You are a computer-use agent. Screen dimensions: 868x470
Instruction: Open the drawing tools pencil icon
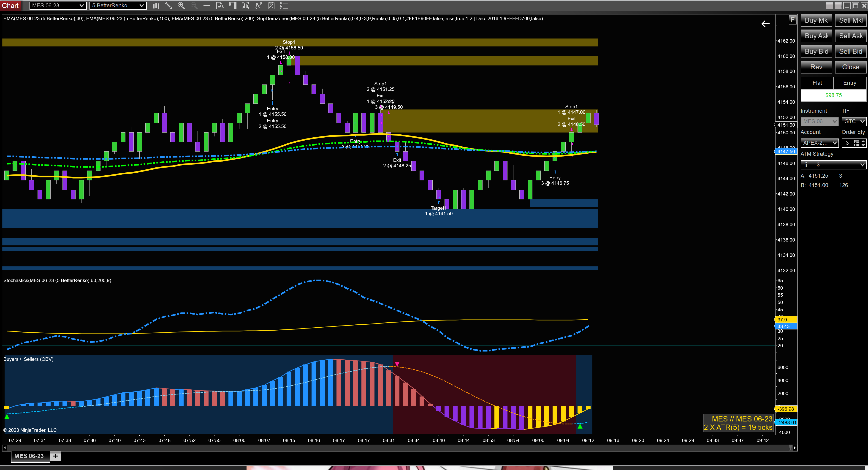point(168,6)
